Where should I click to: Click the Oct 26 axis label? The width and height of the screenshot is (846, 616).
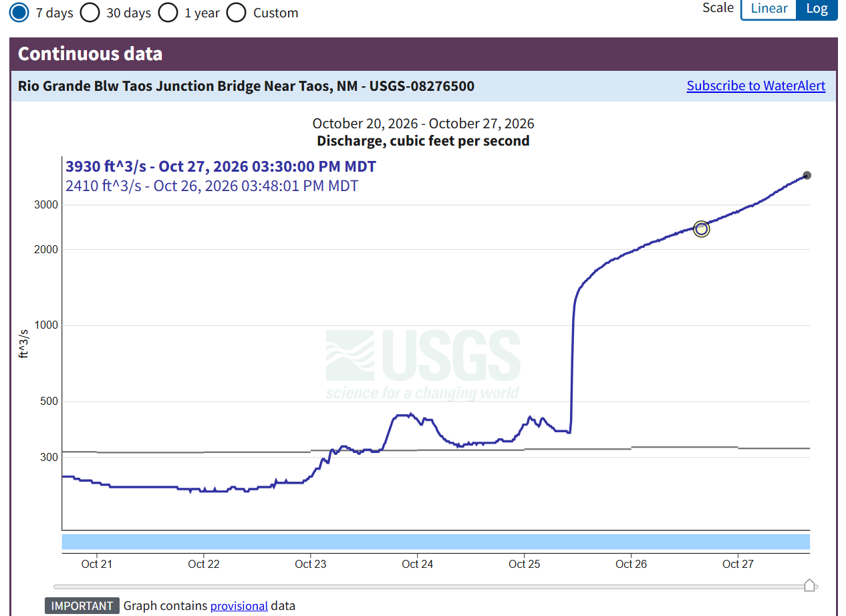pos(631,564)
